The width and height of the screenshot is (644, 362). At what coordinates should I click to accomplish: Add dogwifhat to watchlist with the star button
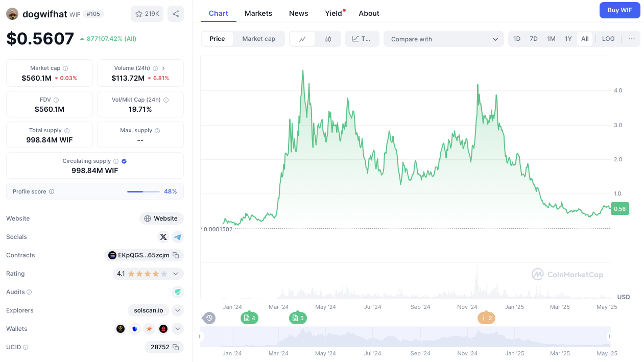(147, 14)
